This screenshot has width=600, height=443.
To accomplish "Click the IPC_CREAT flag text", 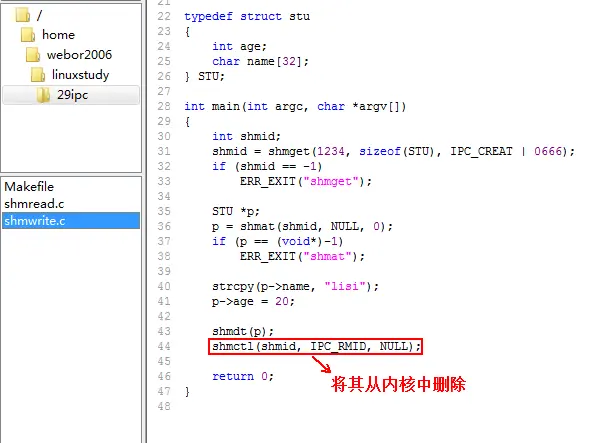I will [481, 151].
